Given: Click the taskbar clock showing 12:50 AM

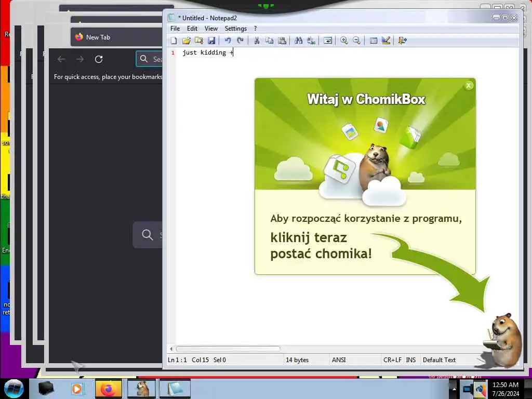Looking at the screenshot, I should pos(506,389).
